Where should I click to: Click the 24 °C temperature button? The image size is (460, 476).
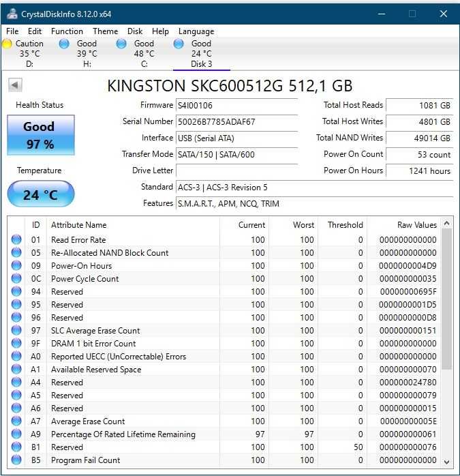pyautogui.click(x=41, y=194)
